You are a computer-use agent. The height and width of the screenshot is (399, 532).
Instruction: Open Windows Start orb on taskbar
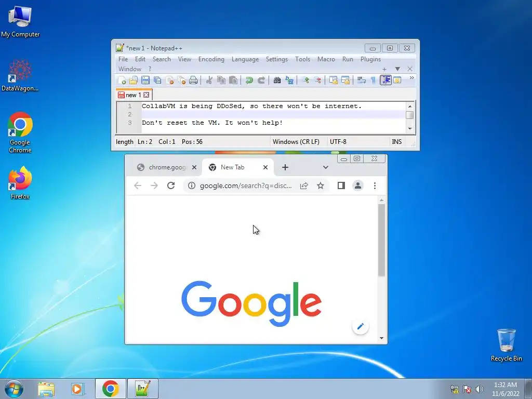pos(14,389)
